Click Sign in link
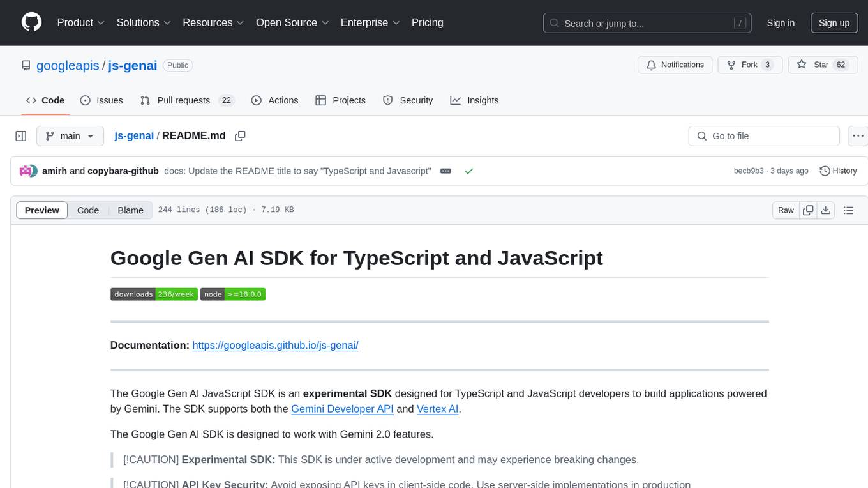Screen dimensions: 868x488 (781, 23)
